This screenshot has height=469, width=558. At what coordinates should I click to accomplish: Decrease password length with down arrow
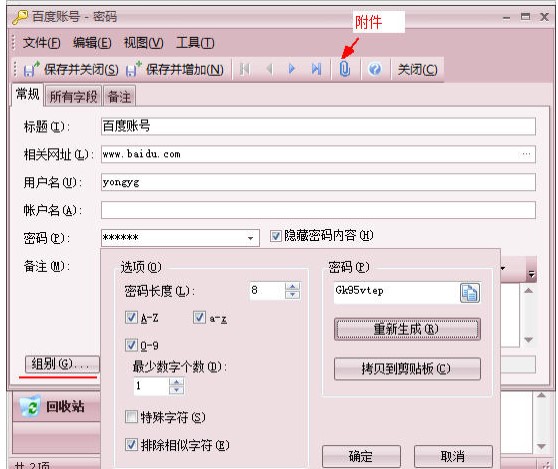293,295
